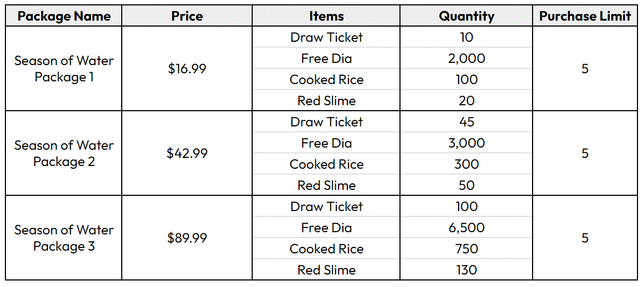Image resolution: width=644 pixels, height=287 pixels.
Task: Click the $42.99 price cell
Action: 187,154
